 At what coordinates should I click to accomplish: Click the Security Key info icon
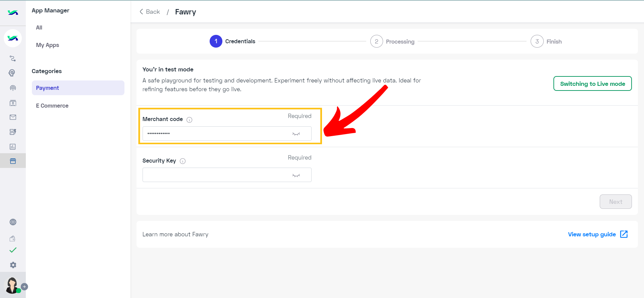coord(182,161)
